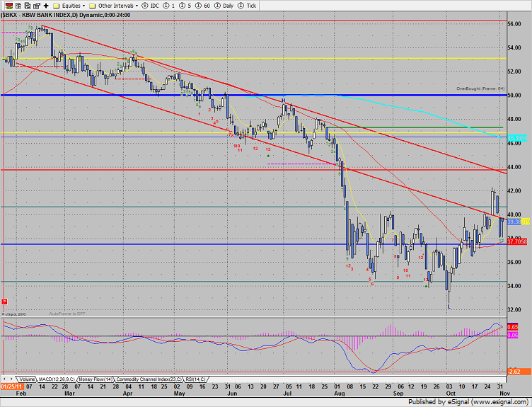Click the OverBought (Frame: 64) text
The width and height of the screenshot is (532, 407).
click(480, 88)
